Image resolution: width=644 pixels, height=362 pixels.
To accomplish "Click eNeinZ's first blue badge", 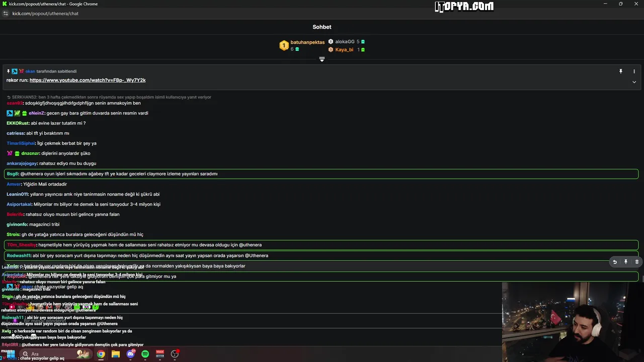I will [x=10, y=113].
